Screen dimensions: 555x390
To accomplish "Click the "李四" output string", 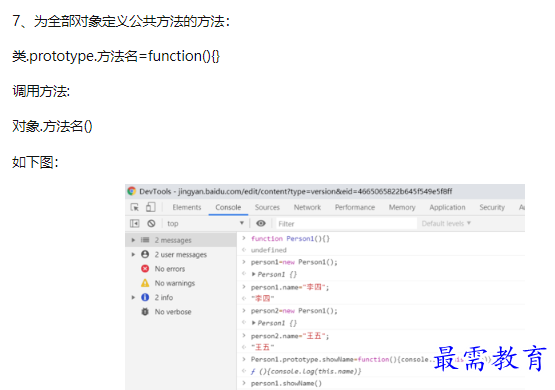I will pos(263,298).
